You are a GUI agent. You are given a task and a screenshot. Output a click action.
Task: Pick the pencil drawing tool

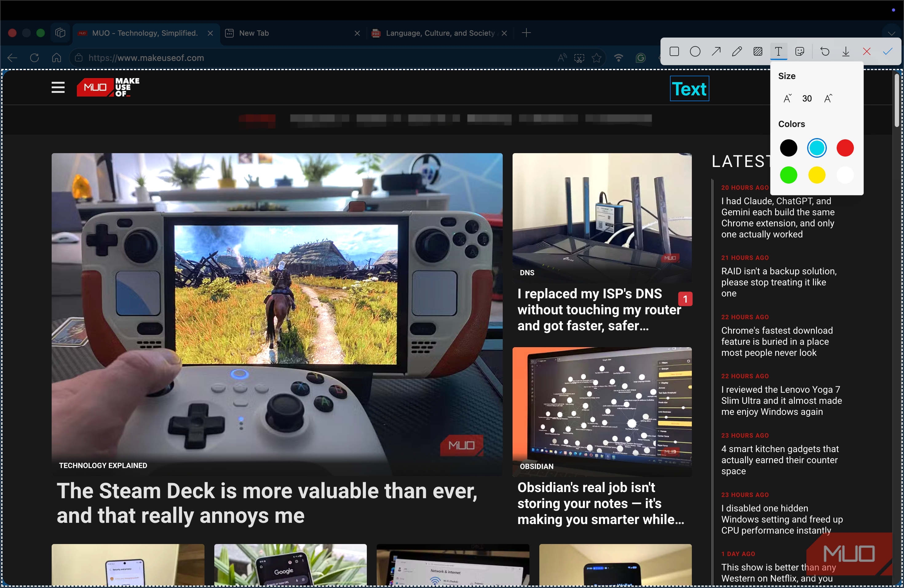point(737,51)
